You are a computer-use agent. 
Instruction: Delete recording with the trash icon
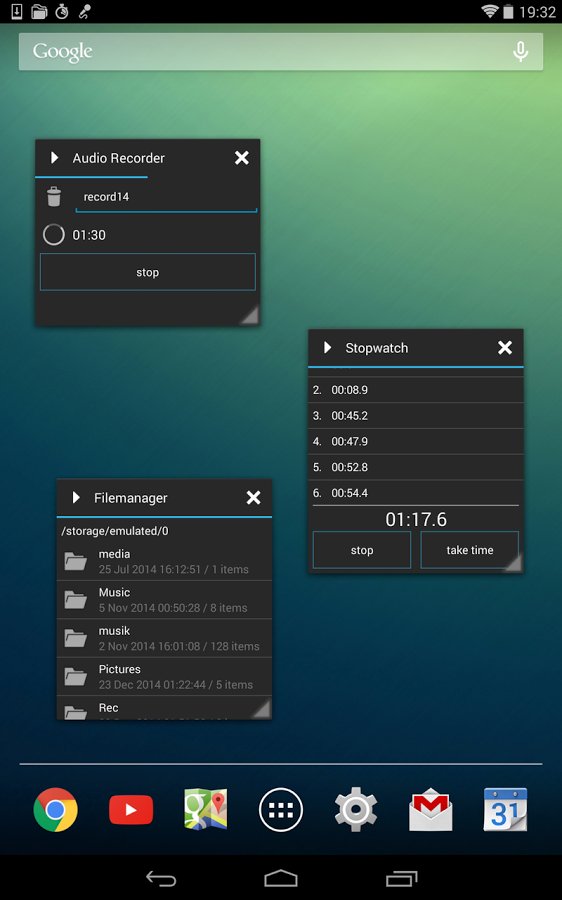53,196
